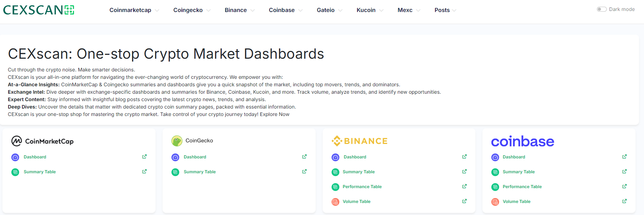
Task: Click Coinbase Performance Table green icon
Action: click(495, 187)
